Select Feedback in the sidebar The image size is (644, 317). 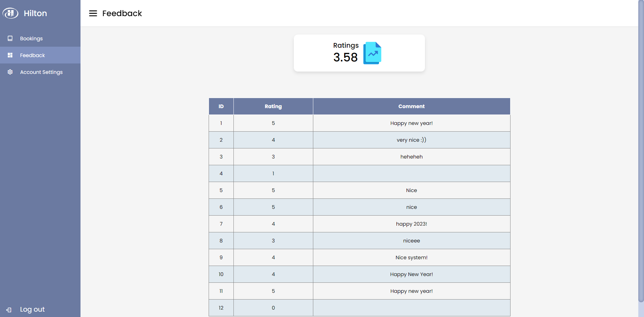pyautogui.click(x=32, y=55)
